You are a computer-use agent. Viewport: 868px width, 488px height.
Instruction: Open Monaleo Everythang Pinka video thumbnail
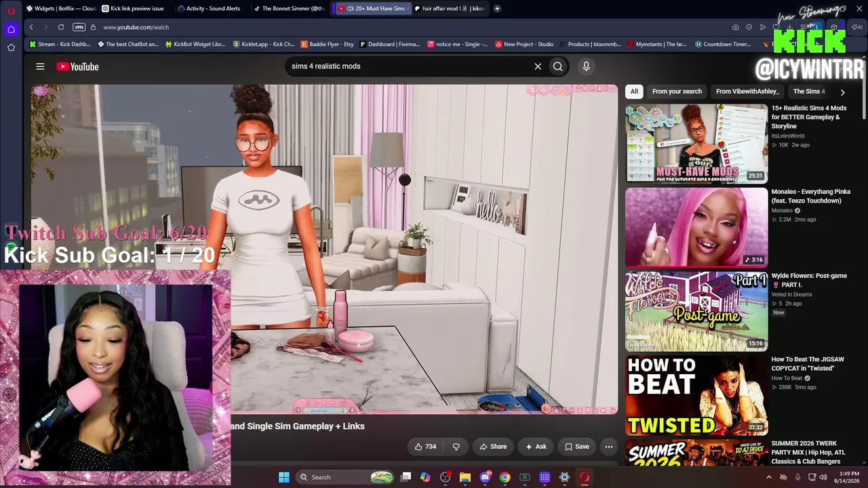click(x=696, y=227)
